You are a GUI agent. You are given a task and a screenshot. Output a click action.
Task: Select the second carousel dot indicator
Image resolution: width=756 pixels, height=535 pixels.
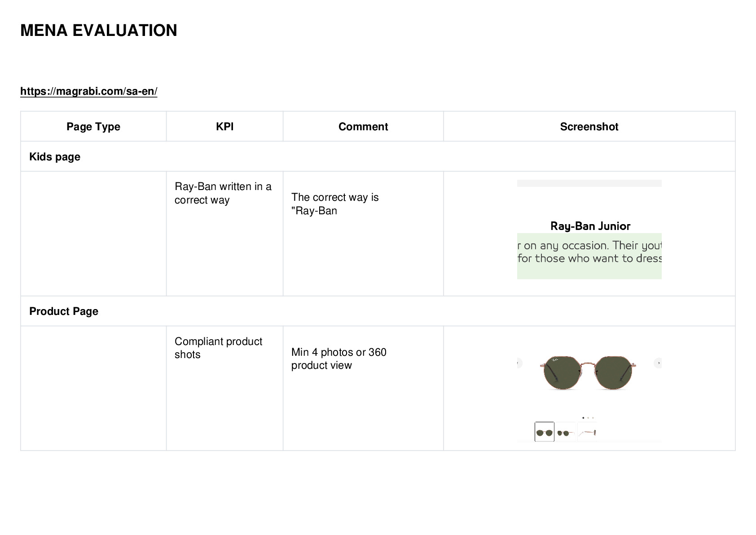tap(588, 418)
